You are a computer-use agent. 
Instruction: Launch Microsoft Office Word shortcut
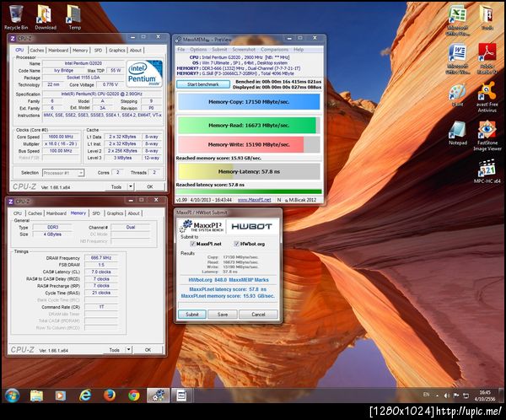coord(458,59)
